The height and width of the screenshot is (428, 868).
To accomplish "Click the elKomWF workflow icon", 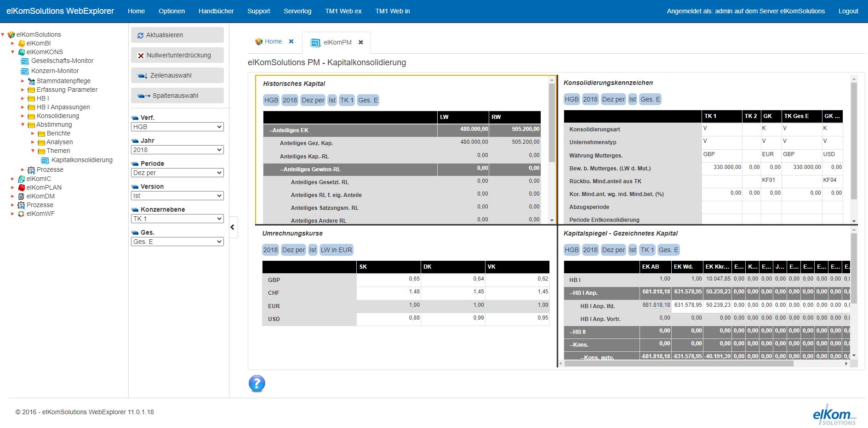I will pyautogui.click(x=21, y=214).
